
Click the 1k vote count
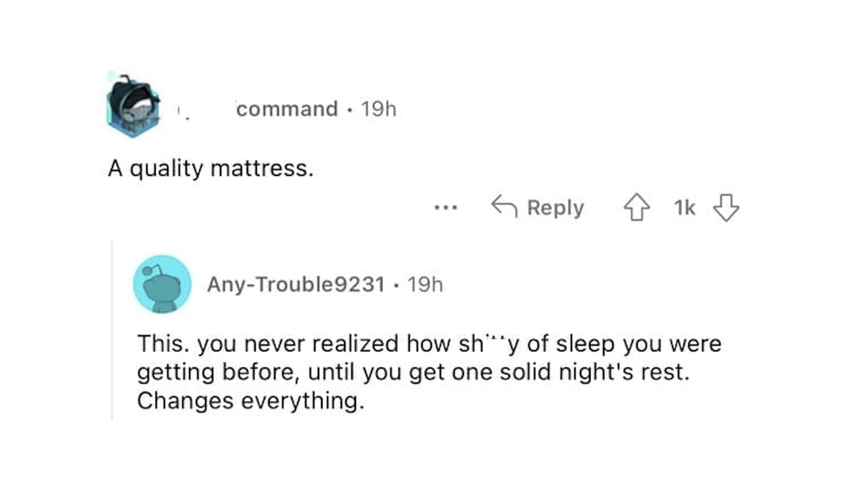coord(684,207)
